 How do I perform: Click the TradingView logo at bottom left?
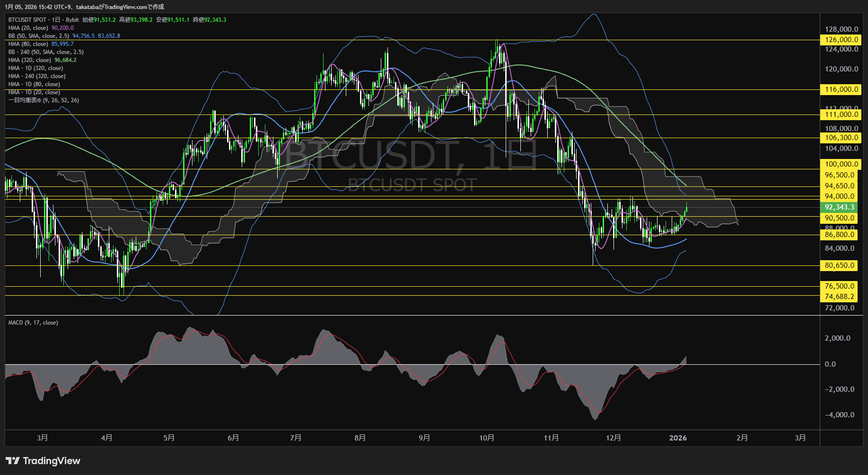click(43, 460)
